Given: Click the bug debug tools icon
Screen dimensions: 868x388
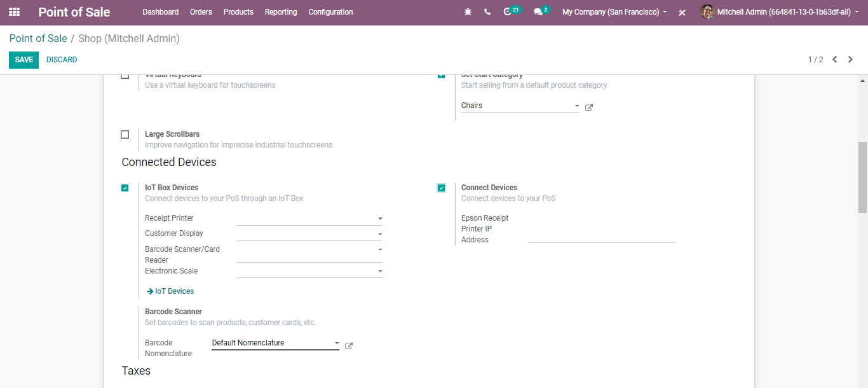Looking at the screenshot, I should click(x=468, y=12).
